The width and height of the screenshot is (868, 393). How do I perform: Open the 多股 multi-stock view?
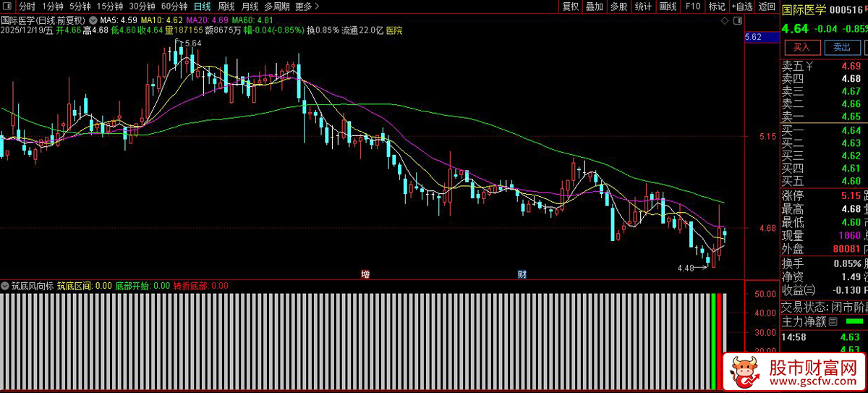pos(618,7)
